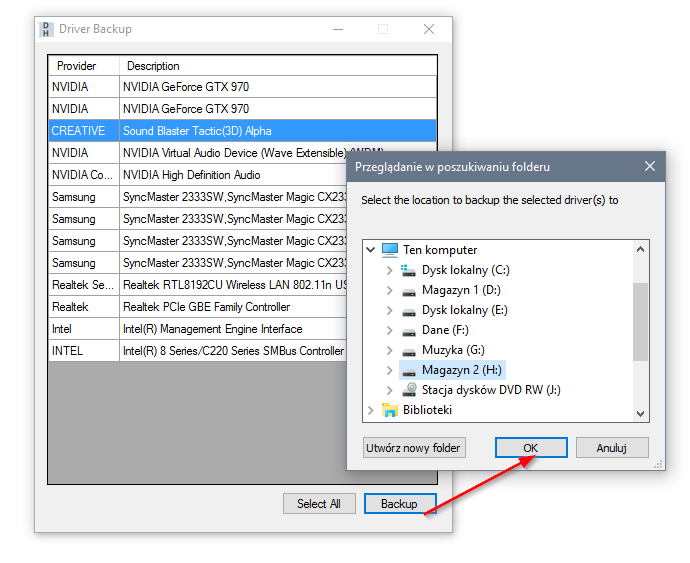Expand the Biblioteki tree node
This screenshot has height=563, width=690.
pos(371,410)
